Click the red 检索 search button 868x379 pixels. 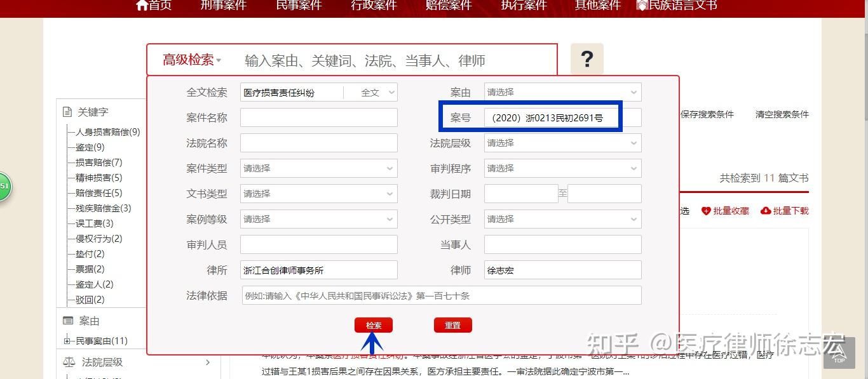(374, 324)
